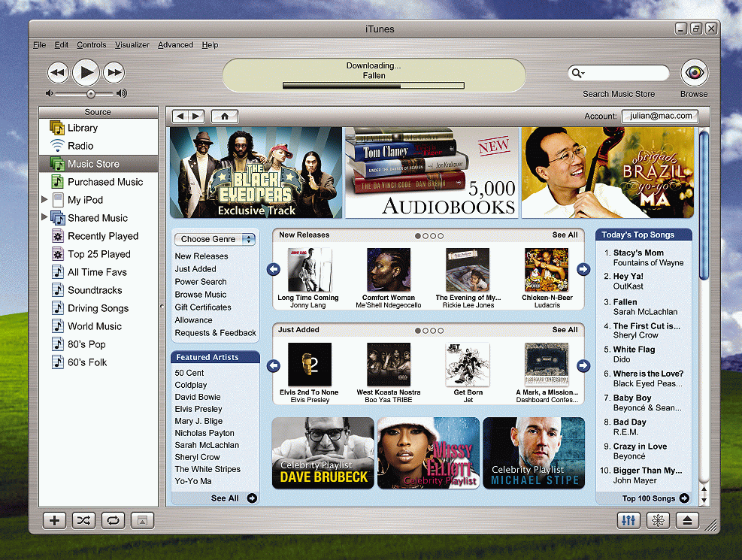Open the Black Eyed Peas Exclusive Track banner

click(256, 173)
